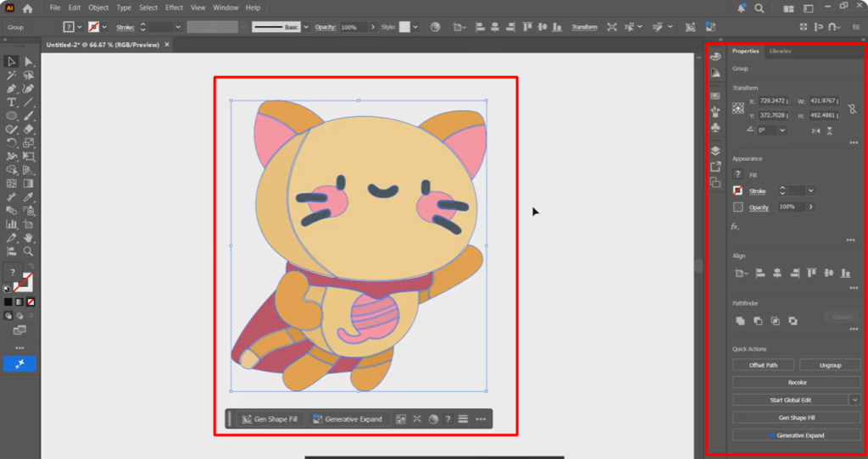Choose the reference point selector in Transform

[738, 108]
